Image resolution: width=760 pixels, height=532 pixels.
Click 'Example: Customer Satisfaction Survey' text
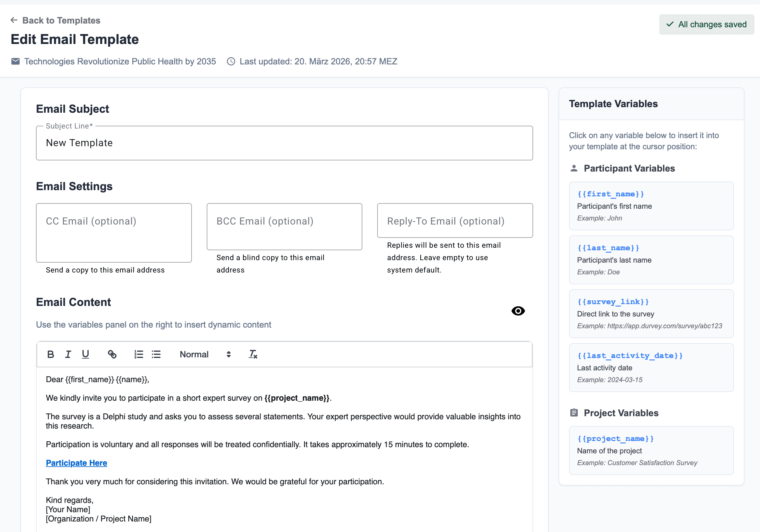(637, 463)
